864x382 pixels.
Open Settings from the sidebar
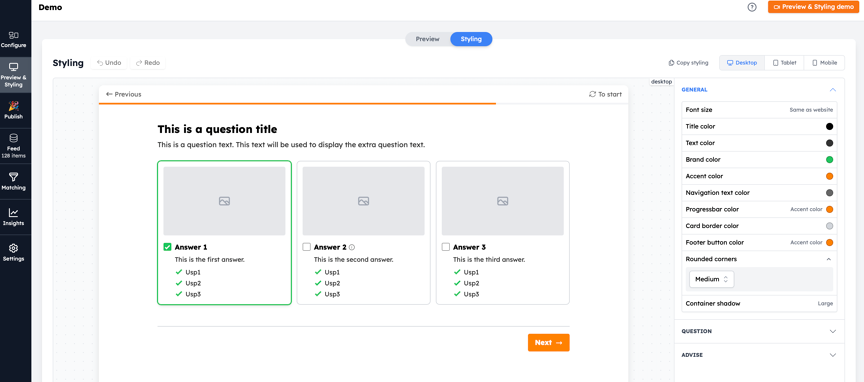[x=14, y=252]
